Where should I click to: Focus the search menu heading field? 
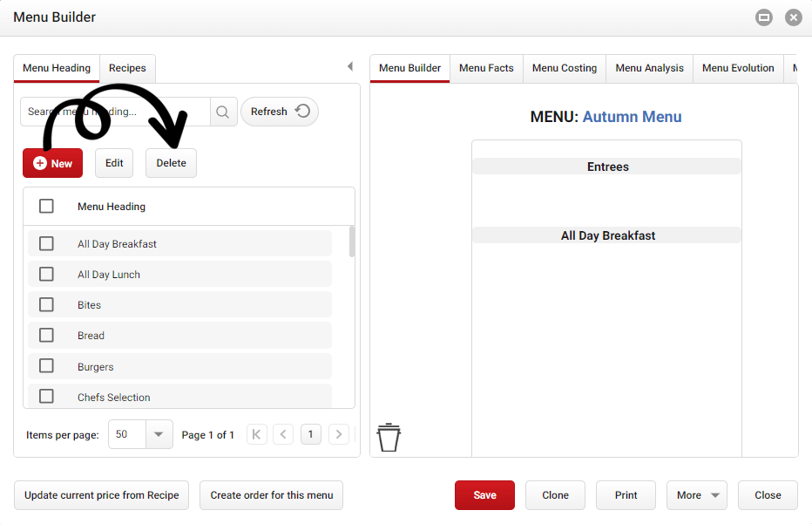coord(116,112)
